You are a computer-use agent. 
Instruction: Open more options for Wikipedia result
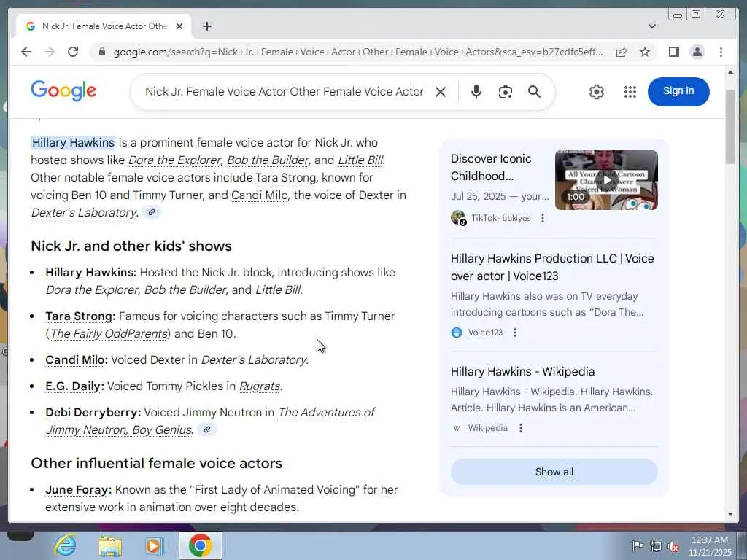(x=521, y=428)
